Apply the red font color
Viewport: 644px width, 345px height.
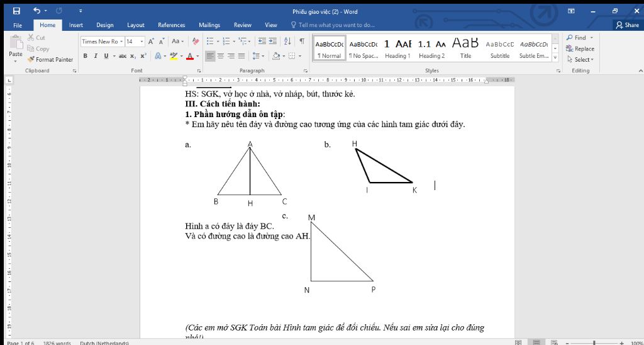point(190,56)
